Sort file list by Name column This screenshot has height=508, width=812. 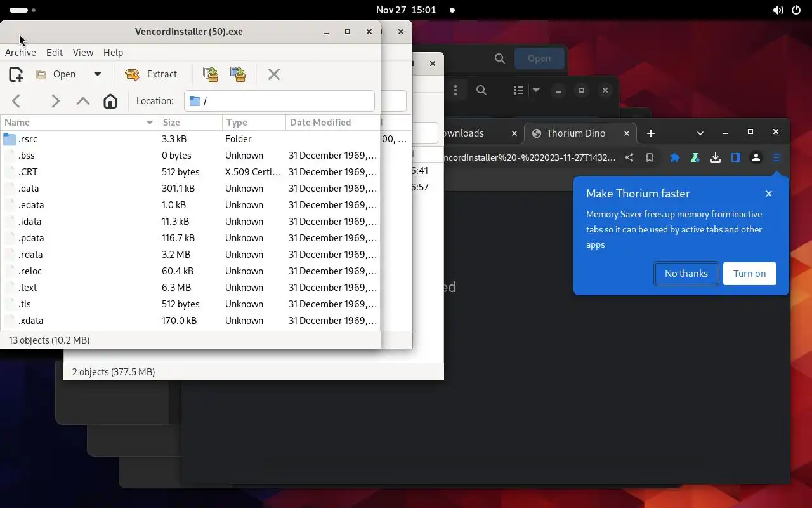(x=79, y=123)
